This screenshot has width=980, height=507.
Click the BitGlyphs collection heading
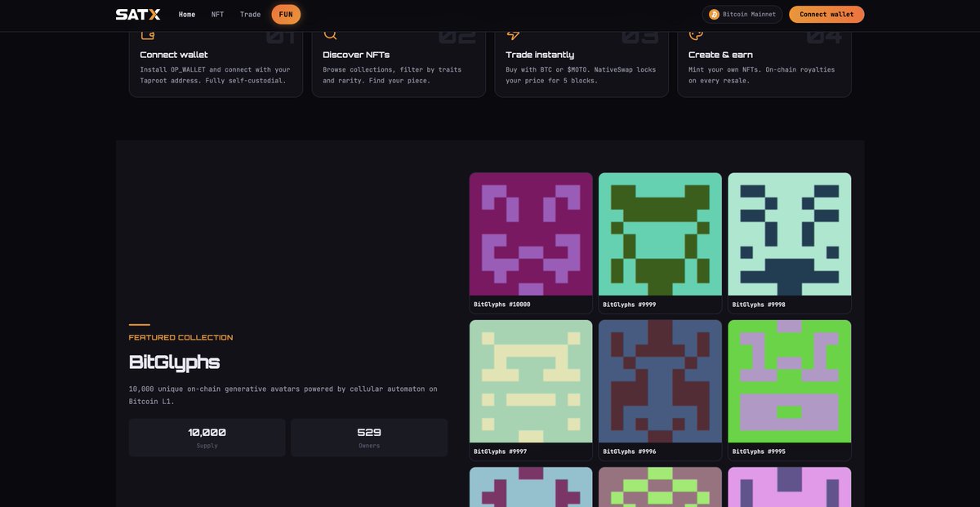(174, 362)
